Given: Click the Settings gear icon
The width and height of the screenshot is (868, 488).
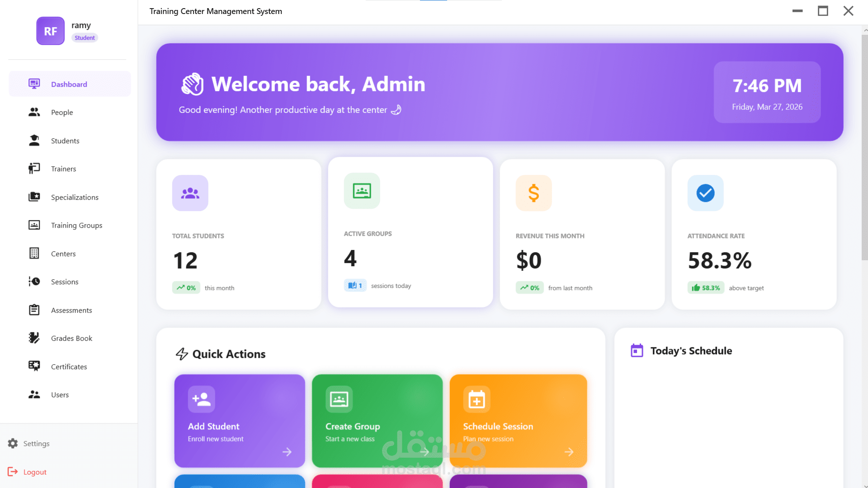Looking at the screenshot, I should [13, 444].
